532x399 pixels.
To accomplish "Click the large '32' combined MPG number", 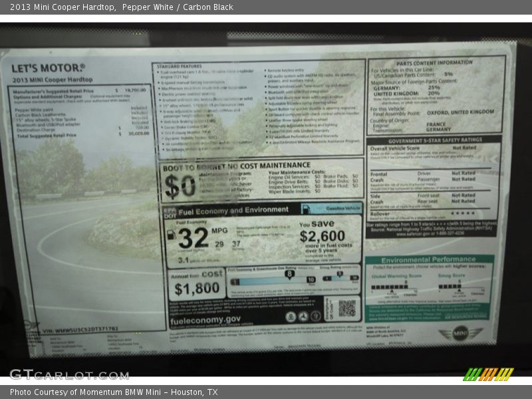I will coord(193,237).
